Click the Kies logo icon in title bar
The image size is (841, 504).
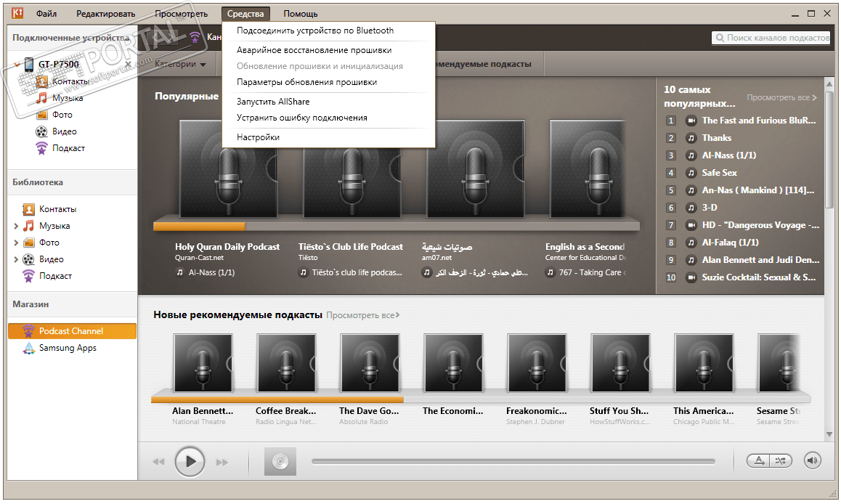[x=17, y=13]
